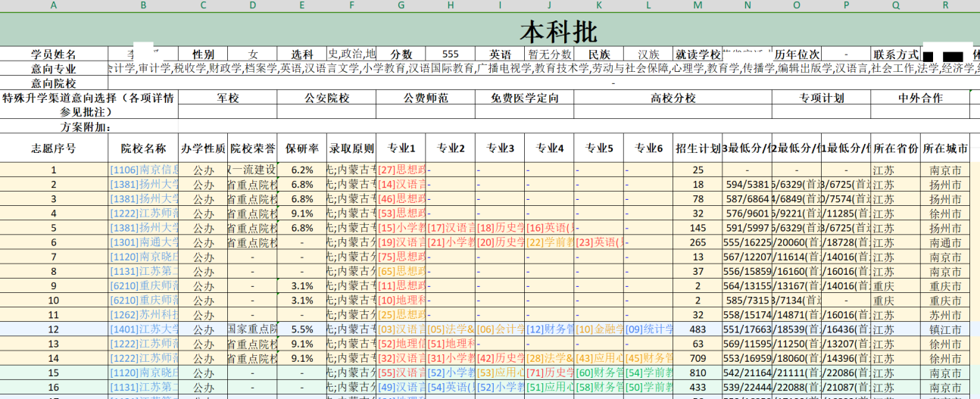Click the 意向专业 label cell

click(x=53, y=69)
